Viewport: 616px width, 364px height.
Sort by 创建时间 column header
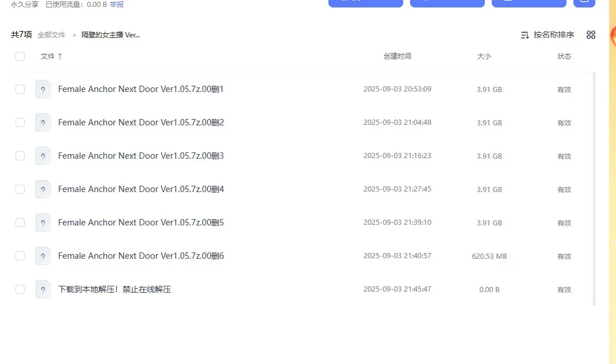point(397,56)
